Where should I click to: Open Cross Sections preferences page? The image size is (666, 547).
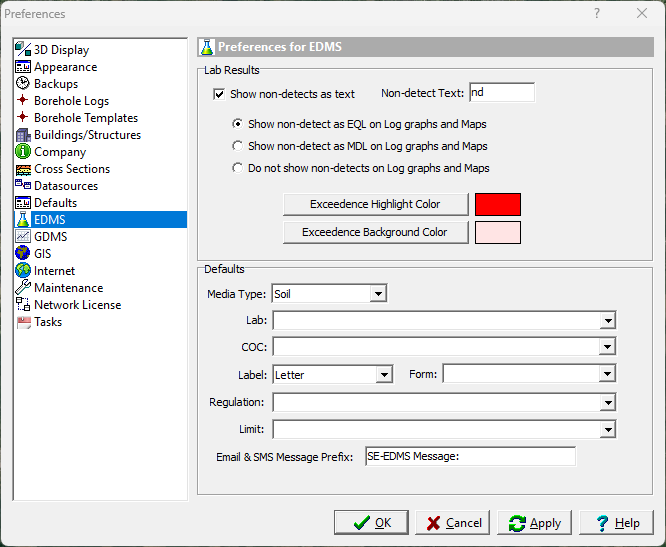tap(72, 169)
